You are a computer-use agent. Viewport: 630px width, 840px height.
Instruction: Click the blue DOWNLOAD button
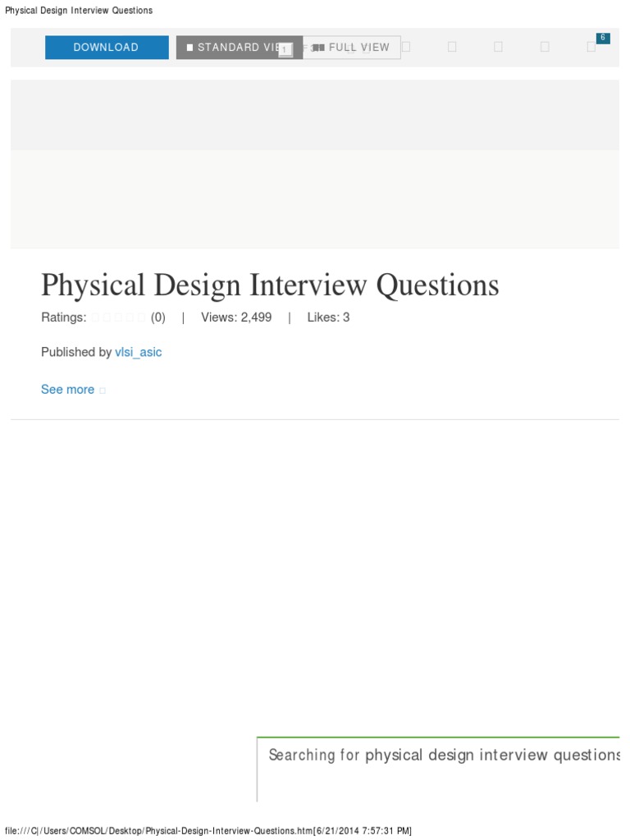click(107, 47)
